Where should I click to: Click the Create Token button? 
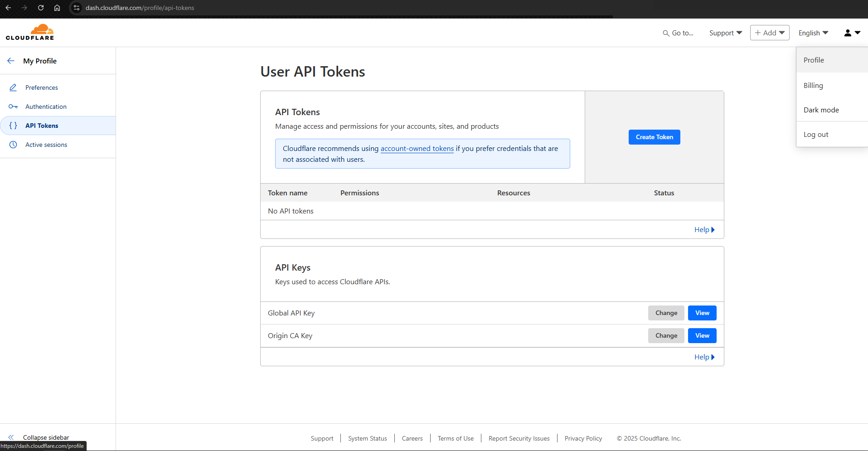(654, 137)
